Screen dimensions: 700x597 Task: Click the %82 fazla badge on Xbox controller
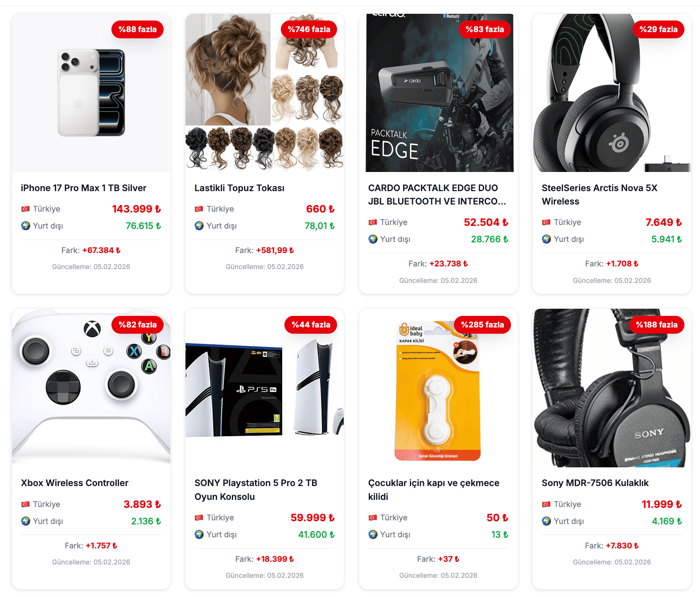point(137,325)
